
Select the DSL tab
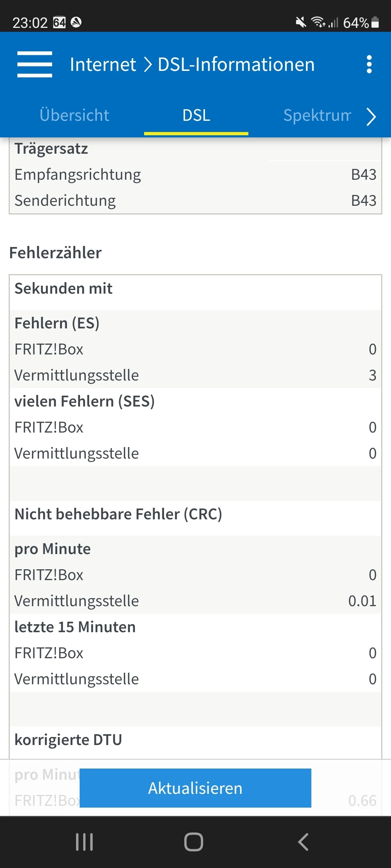196,116
